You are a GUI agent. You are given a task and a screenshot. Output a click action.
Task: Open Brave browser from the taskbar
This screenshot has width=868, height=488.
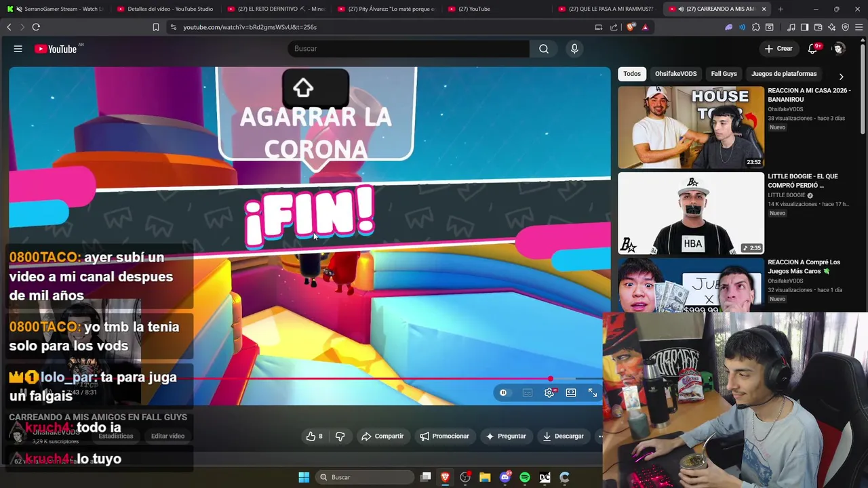pos(446,477)
